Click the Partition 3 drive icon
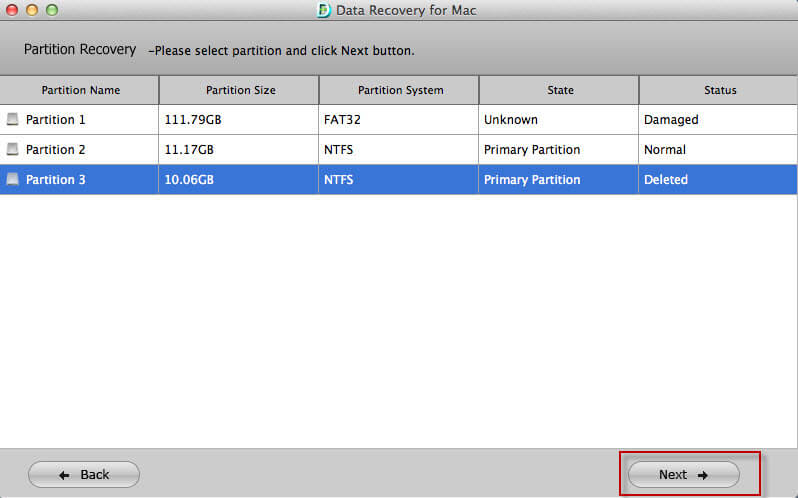The image size is (798, 498). pyautogui.click(x=12, y=179)
